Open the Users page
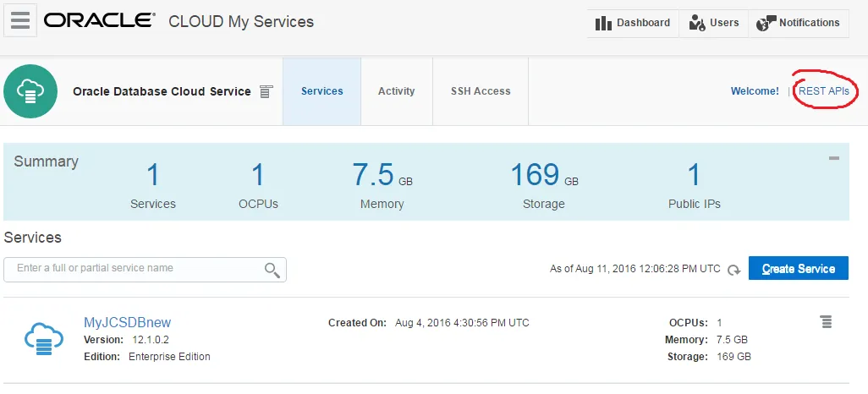This screenshot has width=868, height=394. tap(713, 23)
